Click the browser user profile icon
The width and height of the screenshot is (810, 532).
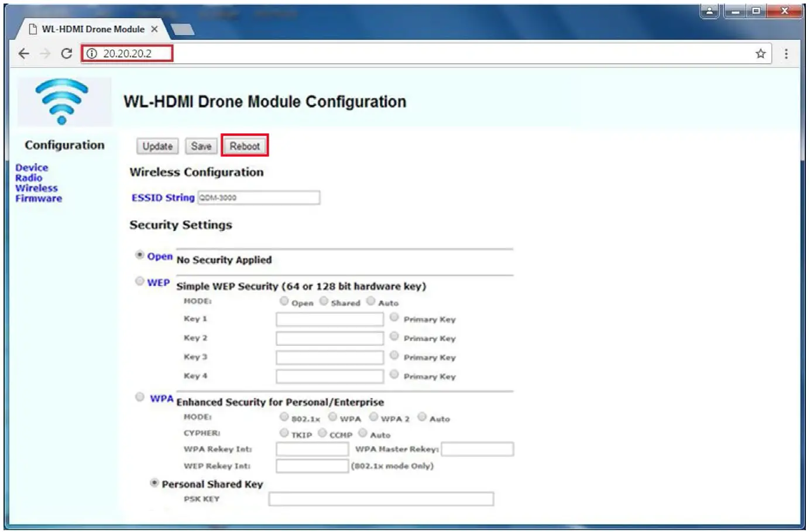coord(709,11)
